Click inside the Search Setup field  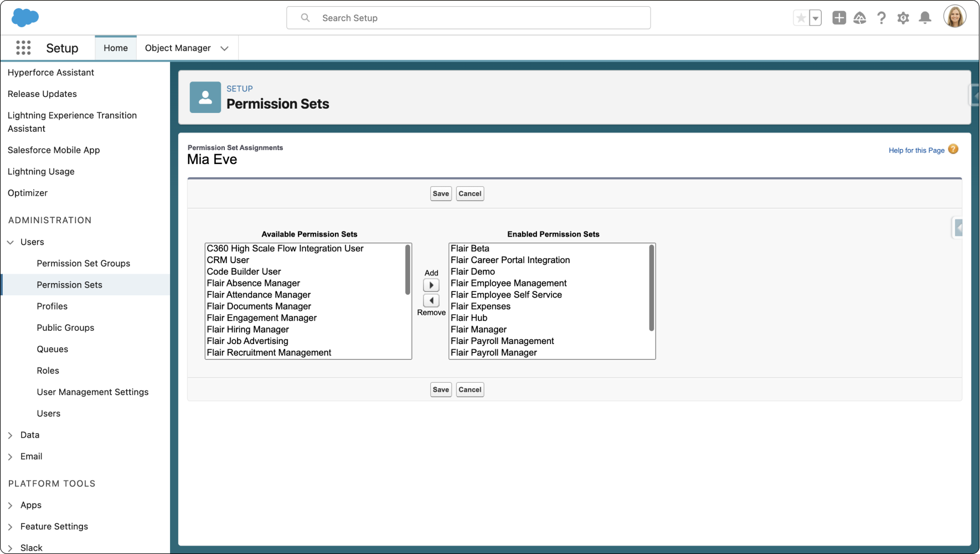(x=468, y=17)
